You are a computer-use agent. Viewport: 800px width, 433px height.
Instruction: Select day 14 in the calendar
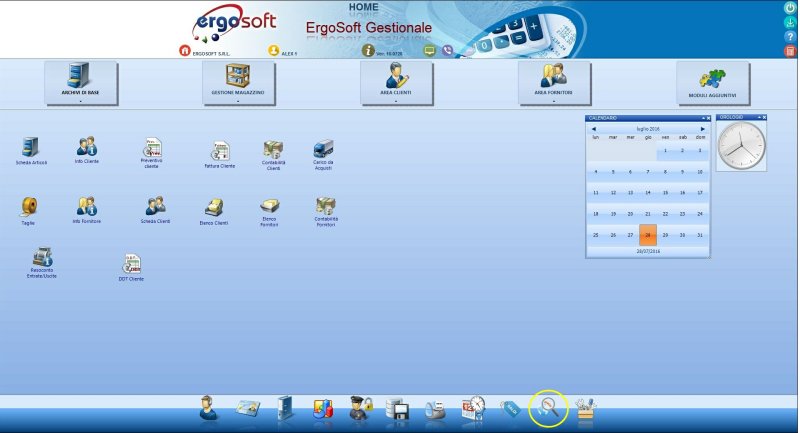pyautogui.click(x=648, y=193)
